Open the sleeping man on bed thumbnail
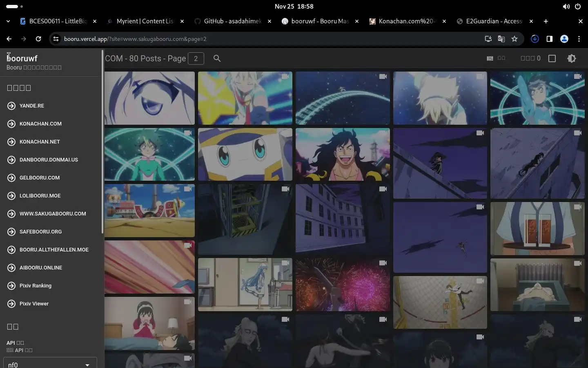The height and width of the screenshot is (368, 588). pos(537,285)
